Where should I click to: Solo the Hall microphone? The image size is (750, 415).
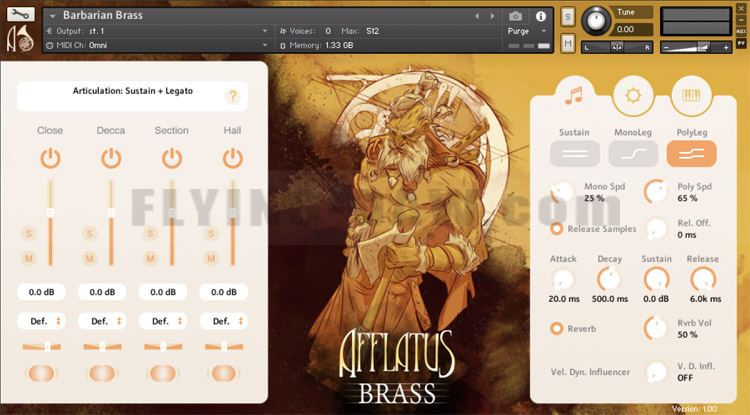[x=211, y=233]
